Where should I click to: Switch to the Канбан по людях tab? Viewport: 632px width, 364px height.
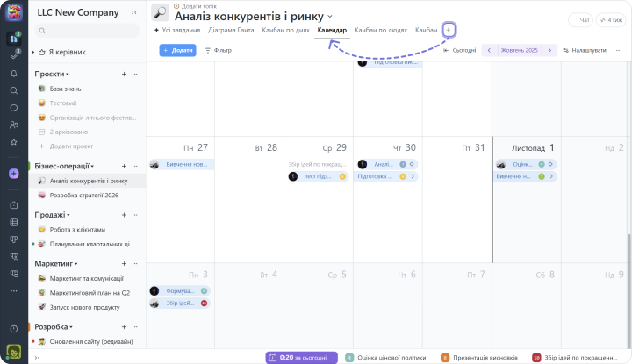380,30
